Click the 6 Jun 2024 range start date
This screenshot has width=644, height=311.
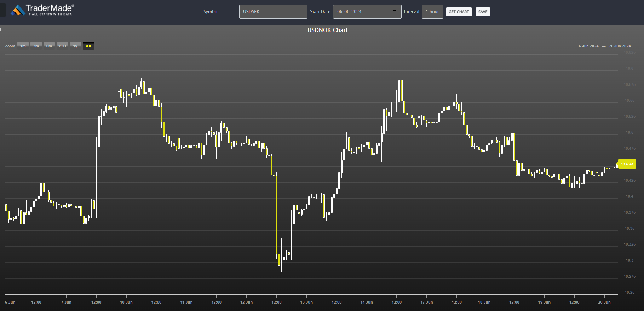coord(588,46)
